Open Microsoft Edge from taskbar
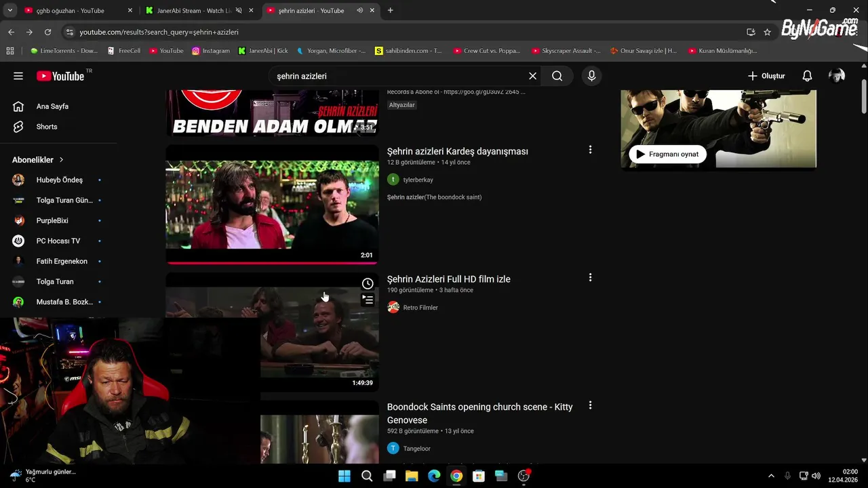The width and height of the screenshot is (868, 488). click(x=434, y=476)
